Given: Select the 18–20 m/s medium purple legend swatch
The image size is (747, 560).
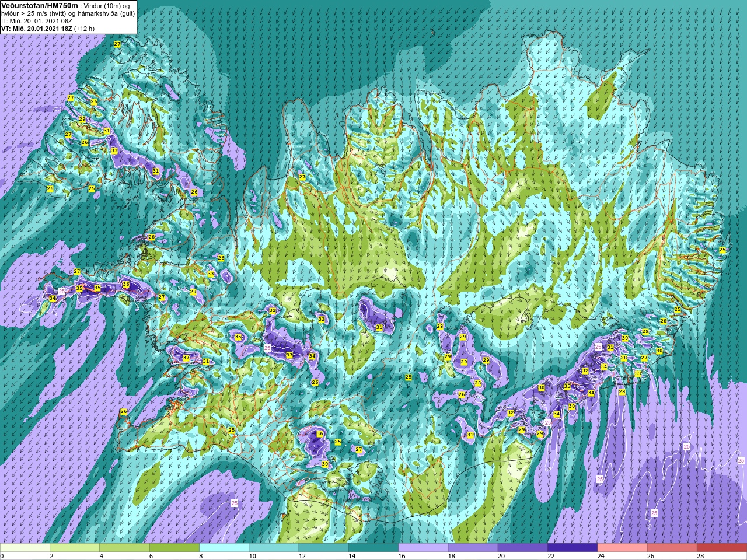Looking at the screenshot, I should click(x=473, y=548).
